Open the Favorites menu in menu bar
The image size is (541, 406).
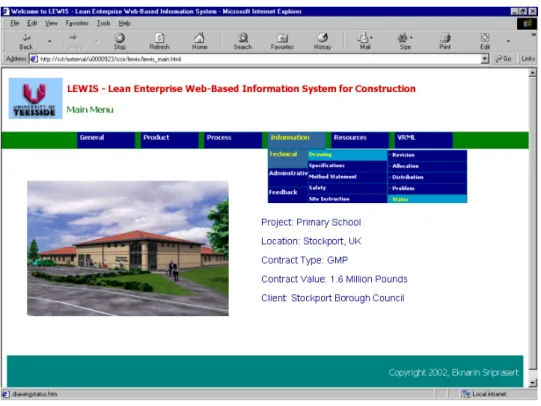point(77,23)
